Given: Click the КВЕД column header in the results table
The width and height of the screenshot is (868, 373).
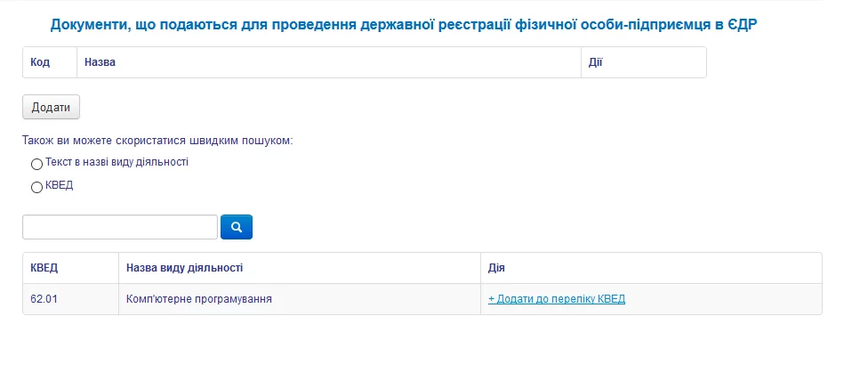Looking at the screenshot, I should click(44, 268).
